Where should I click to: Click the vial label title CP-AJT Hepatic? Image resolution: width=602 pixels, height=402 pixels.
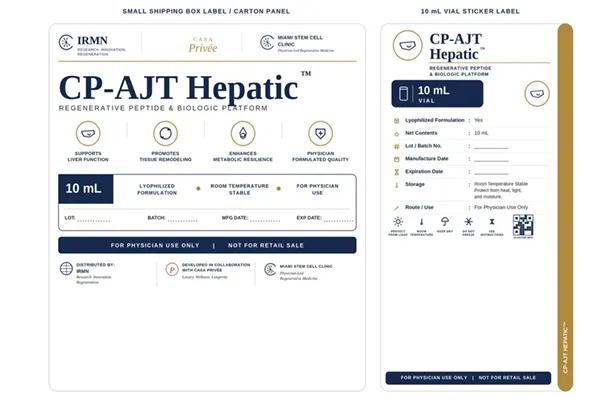[x=457, y=46]
